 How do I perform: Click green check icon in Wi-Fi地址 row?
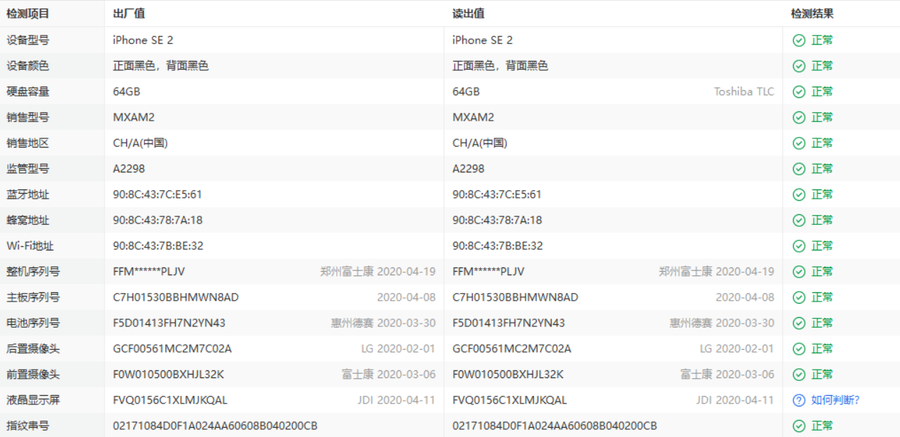(799, 246)
